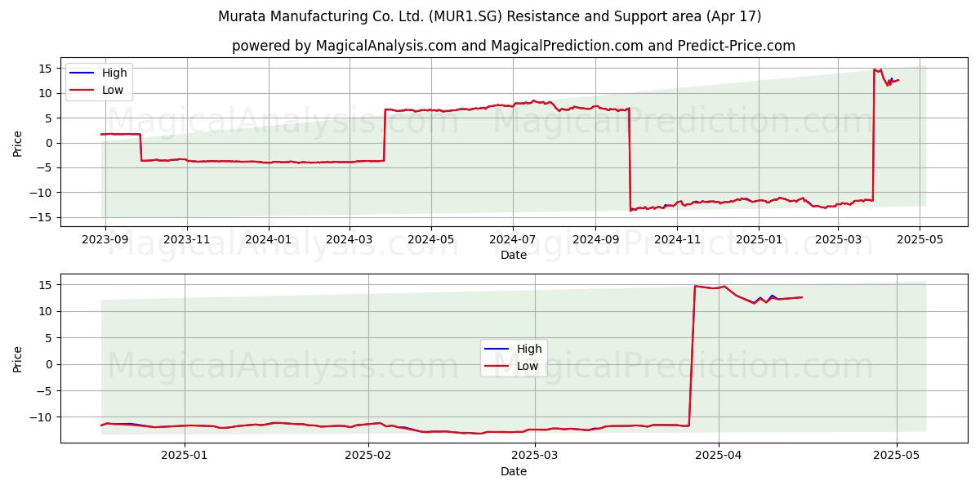Click the '2024-01' x-axis label in top chart

(269, 239)
